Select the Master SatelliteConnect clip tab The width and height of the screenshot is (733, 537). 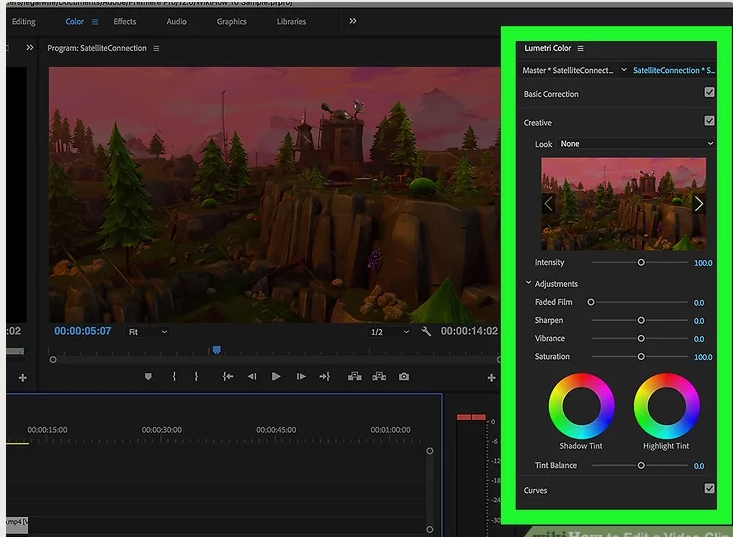568,71
